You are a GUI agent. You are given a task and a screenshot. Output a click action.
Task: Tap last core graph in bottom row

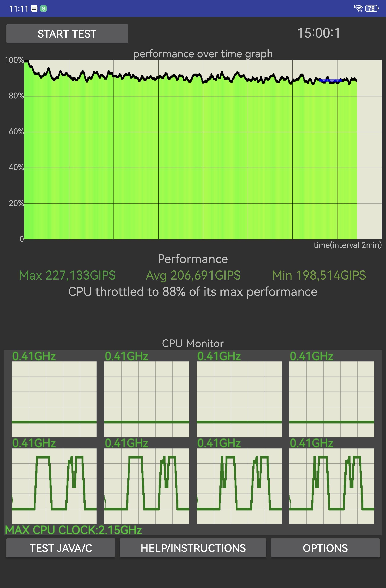[x=332, y=486]
